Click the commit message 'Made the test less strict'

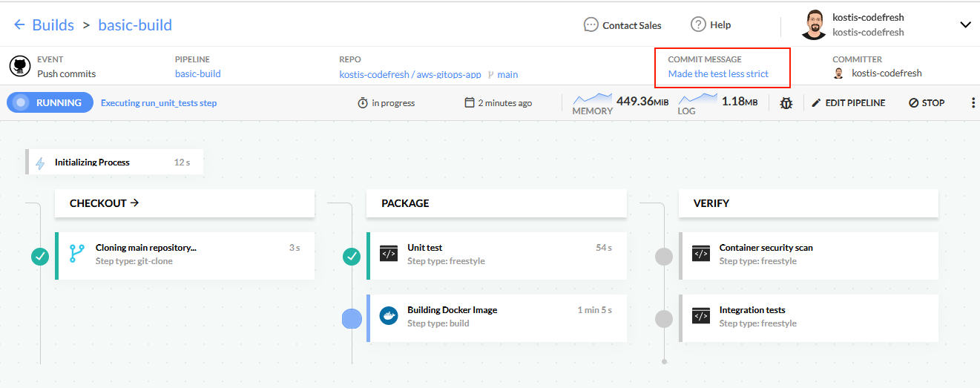coord(718,74)
